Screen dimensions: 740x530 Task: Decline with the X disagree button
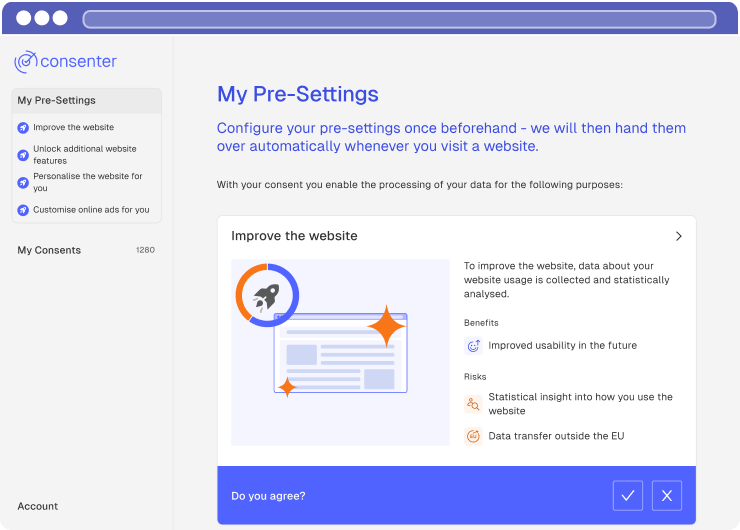tap(667, 496)
